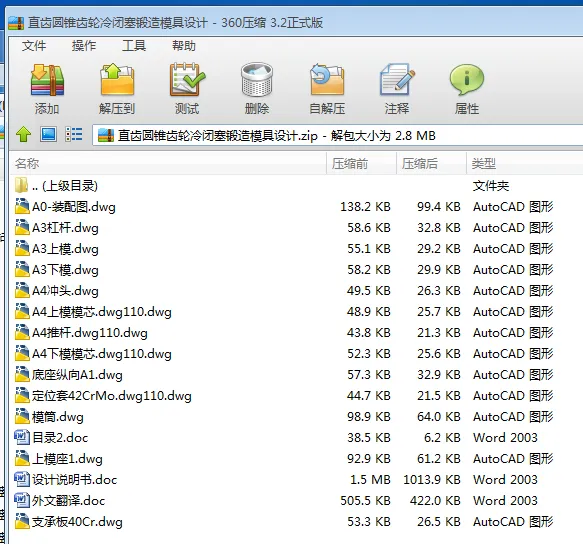Select file 外文翻译.doc
583x544 pixels.
coord(296,500)
